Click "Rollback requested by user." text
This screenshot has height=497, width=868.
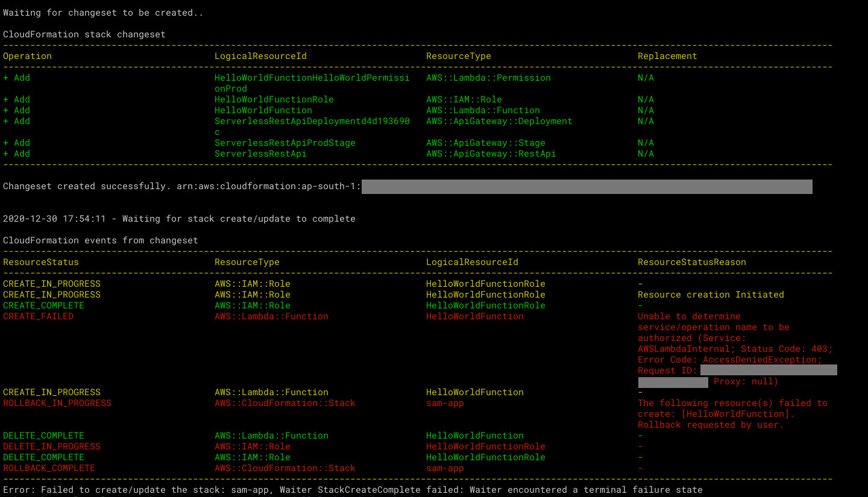tap(711, 425)
